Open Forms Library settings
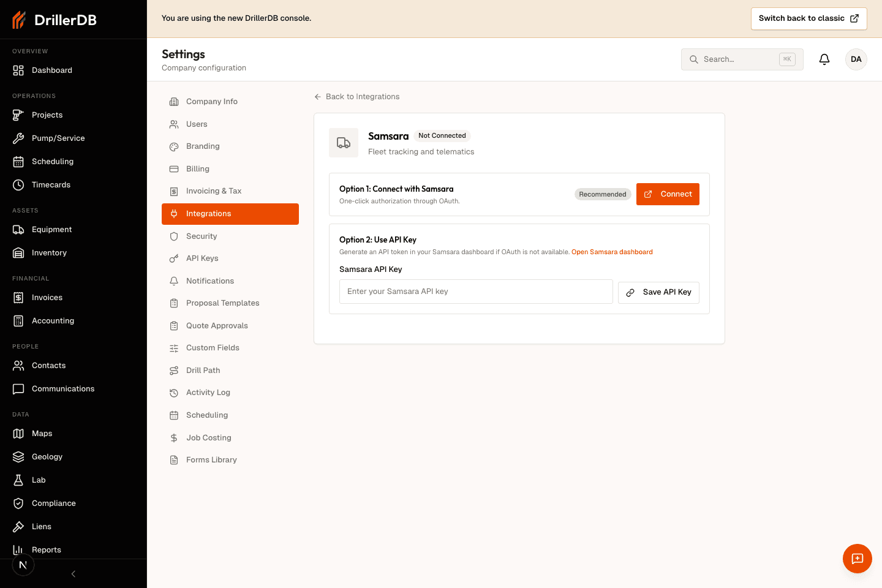Screen dimensions: 882x588 [x=230, y=460]
